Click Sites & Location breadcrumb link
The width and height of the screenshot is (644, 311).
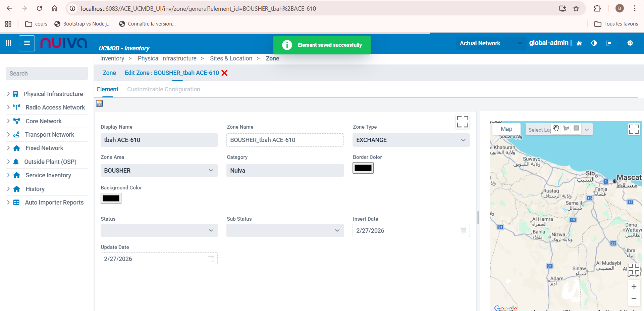click(x=231, y=58)
